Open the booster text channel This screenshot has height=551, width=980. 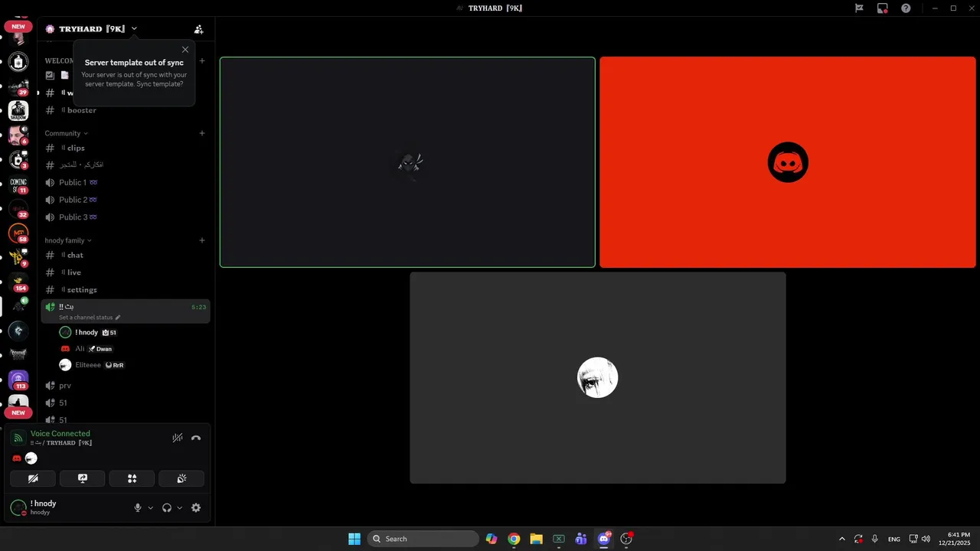pyautogui.click(x=126, y=110)
